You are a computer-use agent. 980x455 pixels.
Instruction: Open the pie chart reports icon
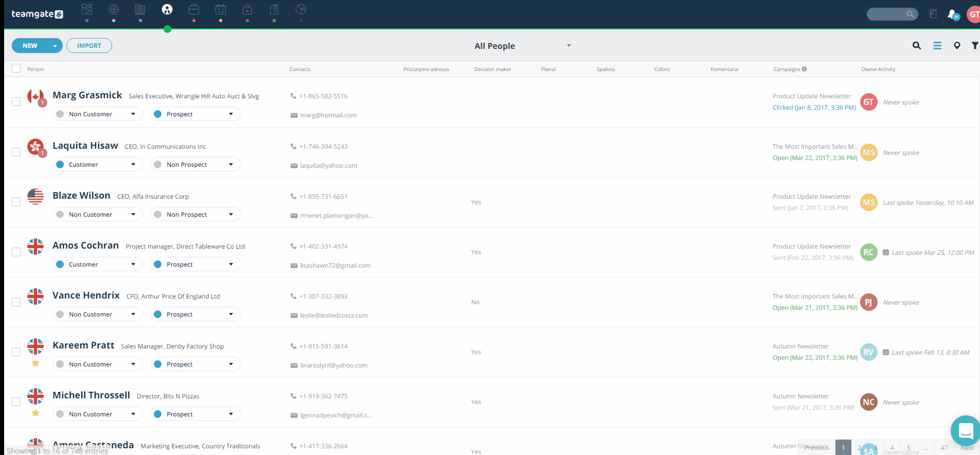[x=301, y=9]
